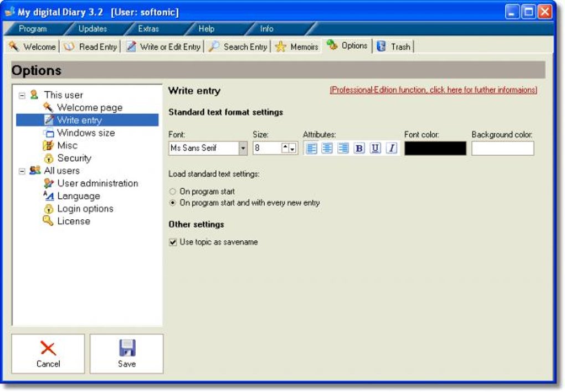Click the Welcome page tree icon
The height and width of the screenshot is (392, 565).
pos(48,107)
